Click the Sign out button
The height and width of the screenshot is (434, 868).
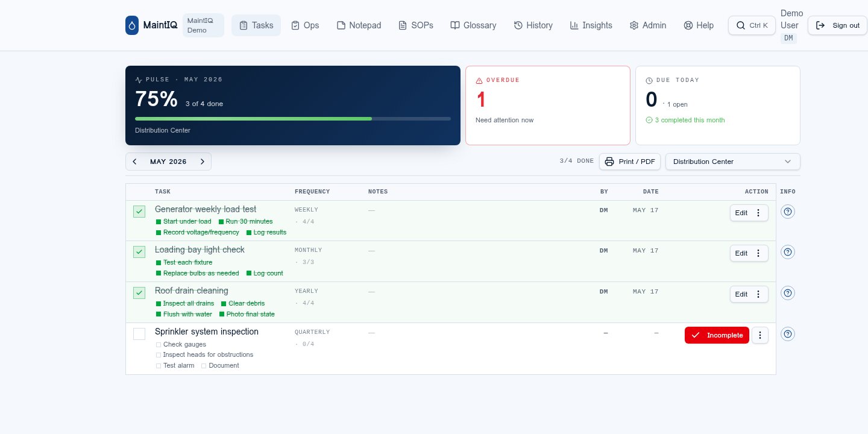[x=837, y=25]
